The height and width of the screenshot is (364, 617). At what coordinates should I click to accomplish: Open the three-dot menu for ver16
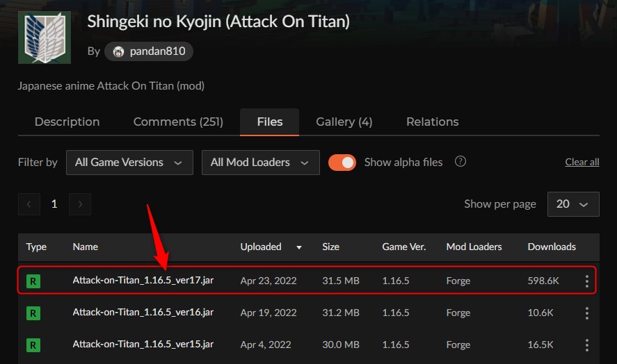(586, 313)
